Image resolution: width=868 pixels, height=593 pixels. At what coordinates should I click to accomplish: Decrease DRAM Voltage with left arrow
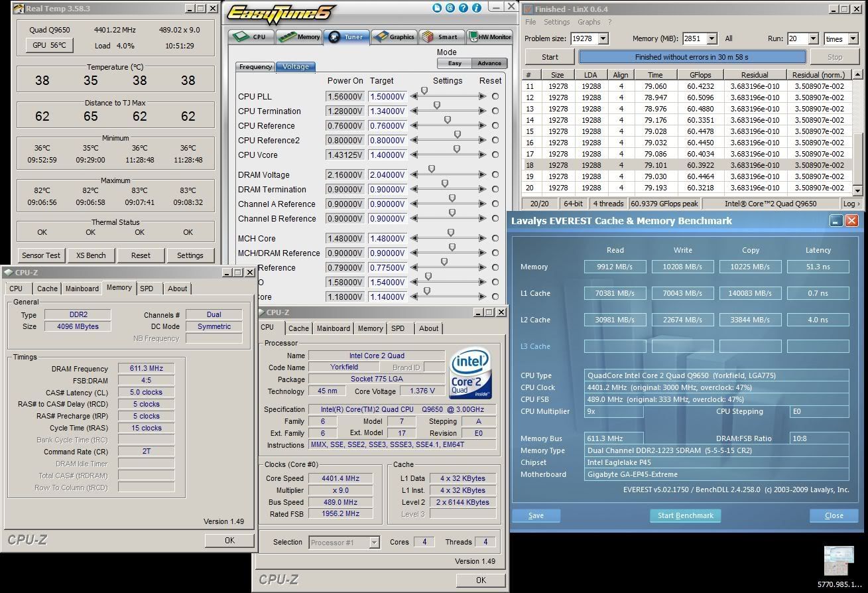(x=414, y=175)
